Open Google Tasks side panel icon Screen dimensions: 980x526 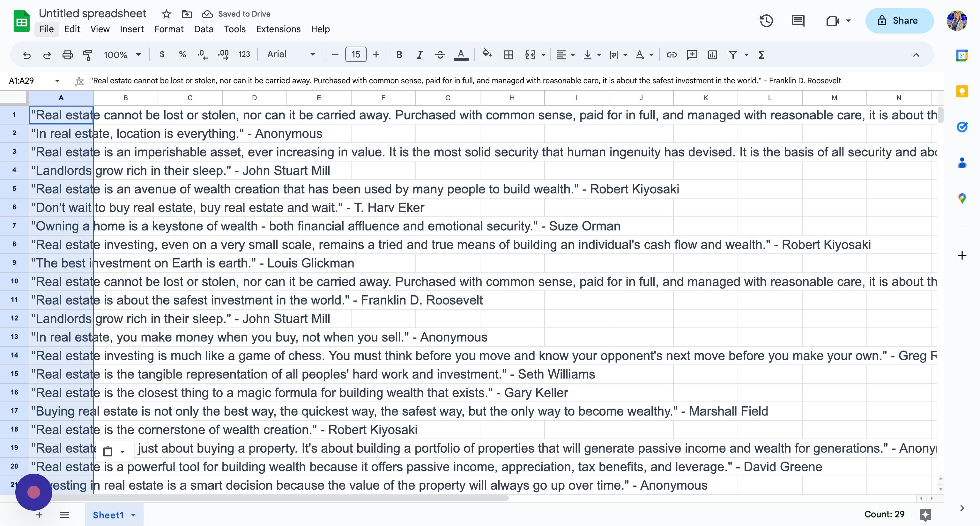(x=962, y=127)
